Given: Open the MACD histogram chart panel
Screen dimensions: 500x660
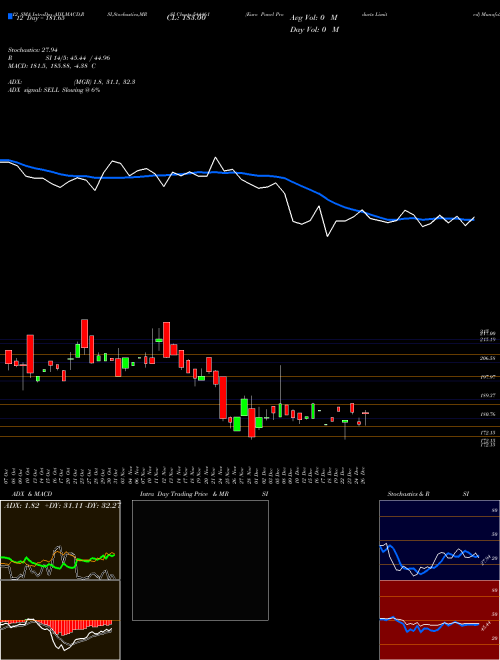Looking at the screenshot, I should 60,620.
